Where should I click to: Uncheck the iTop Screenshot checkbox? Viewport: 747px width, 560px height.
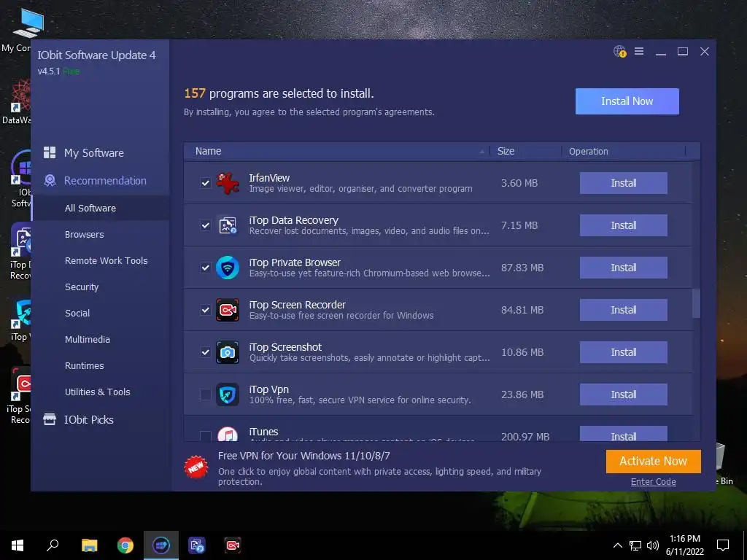click(205, 352)
